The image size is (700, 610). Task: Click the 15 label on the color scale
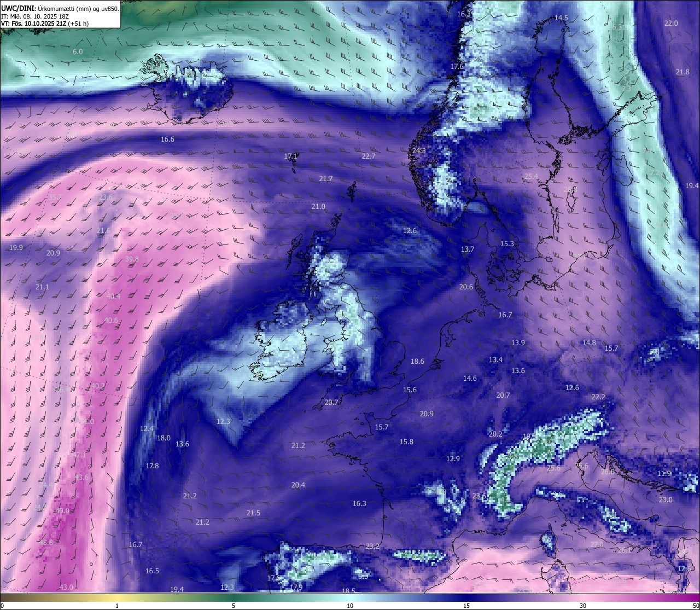(466, 606)
